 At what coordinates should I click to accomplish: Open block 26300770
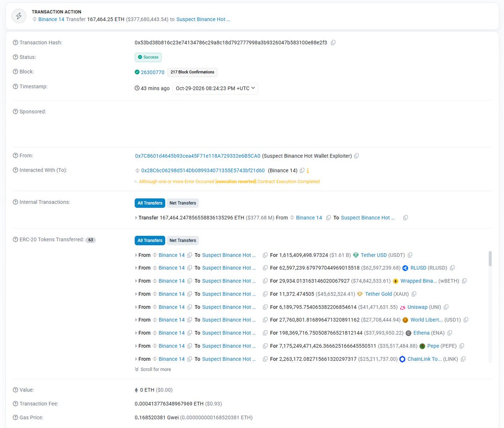coord(152,72)
